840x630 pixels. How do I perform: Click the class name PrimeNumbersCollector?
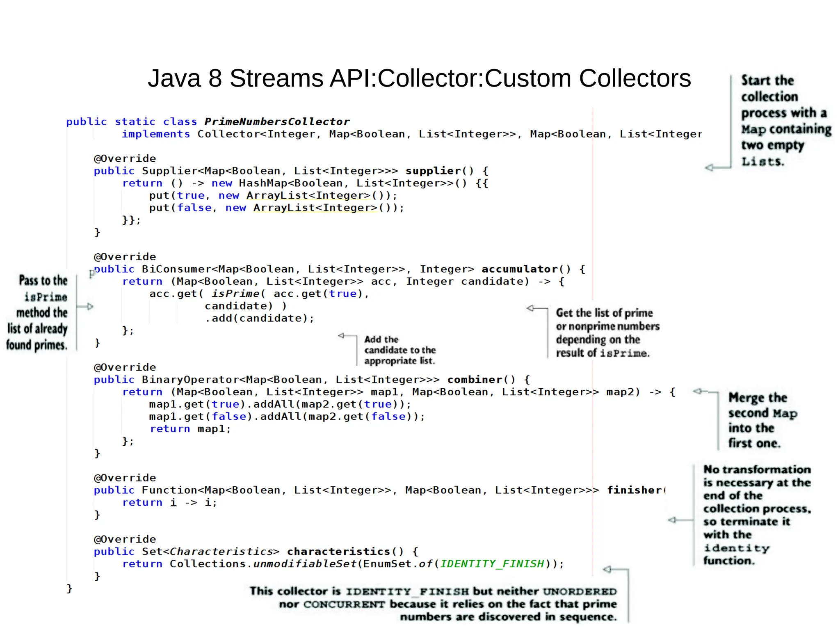tap(277, 121)
